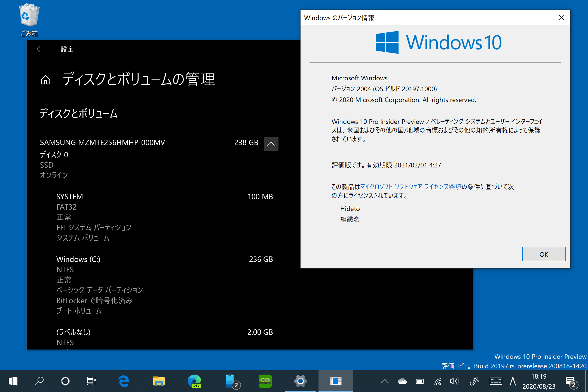
Task: Go back from ディスクとボリュームの管理 settings page
Action: click(x=40, y=49)
